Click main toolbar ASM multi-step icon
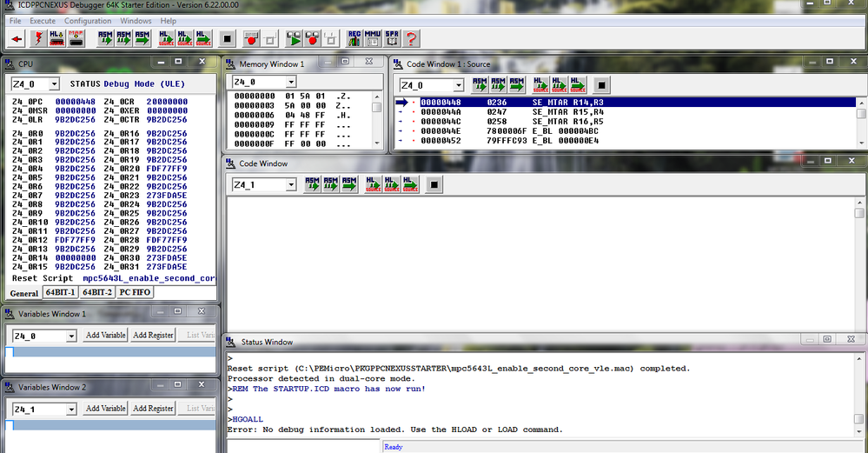This screenshot has height=453, width=868. (x=123, y=39)
